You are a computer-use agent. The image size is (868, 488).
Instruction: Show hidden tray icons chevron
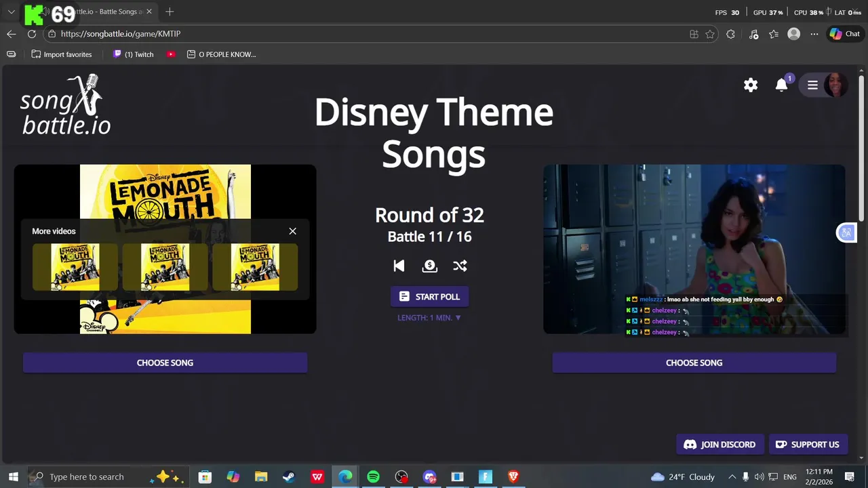point(732,476)
